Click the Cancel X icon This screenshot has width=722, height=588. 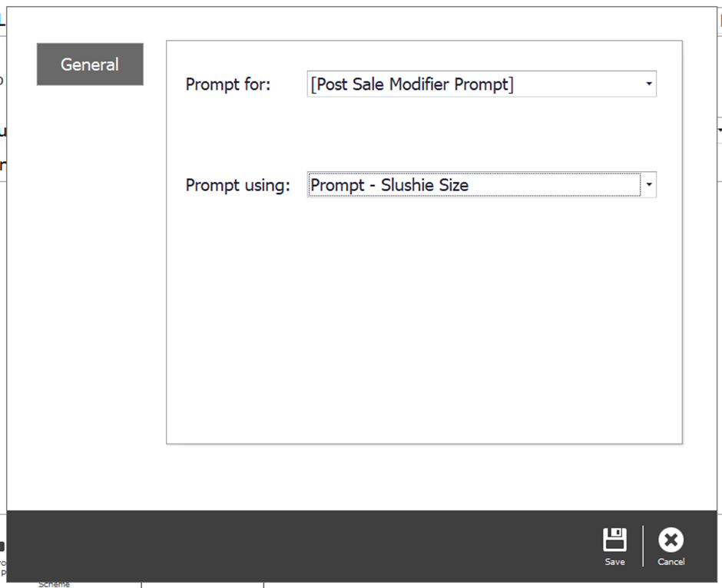671,539
